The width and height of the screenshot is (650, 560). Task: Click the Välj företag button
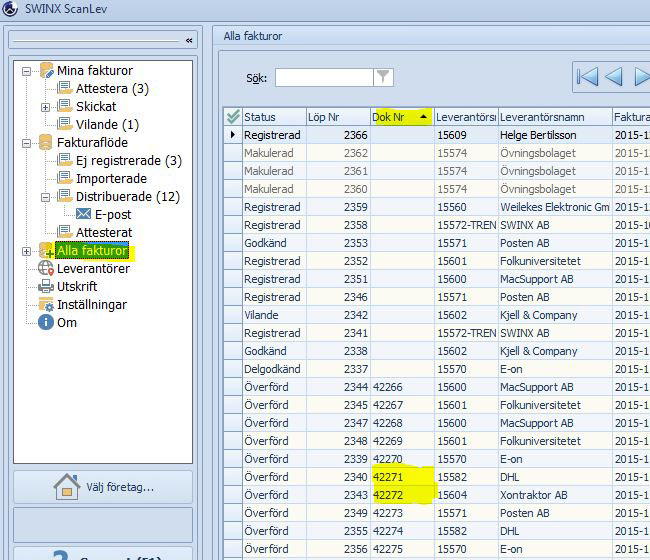(x=103, y=487)
